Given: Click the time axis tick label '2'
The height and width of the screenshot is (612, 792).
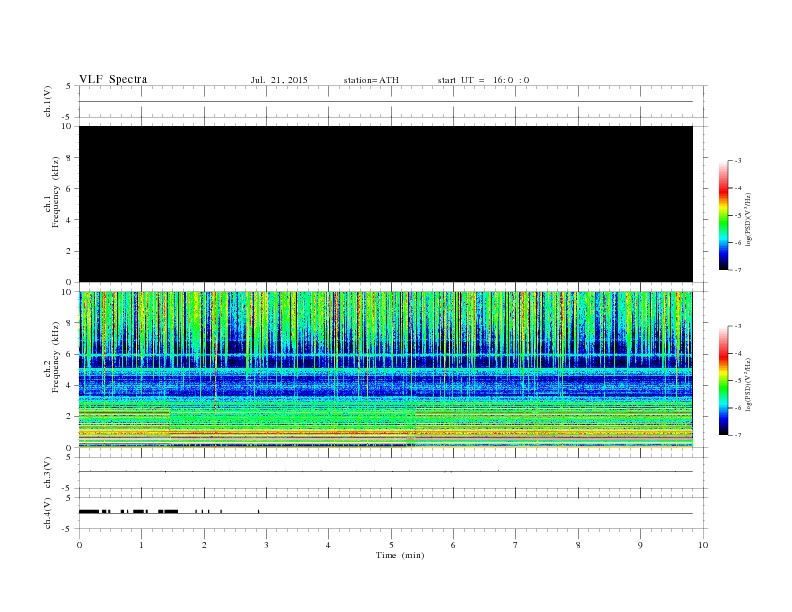Looking at the screenshot, I should click(204, 545).
